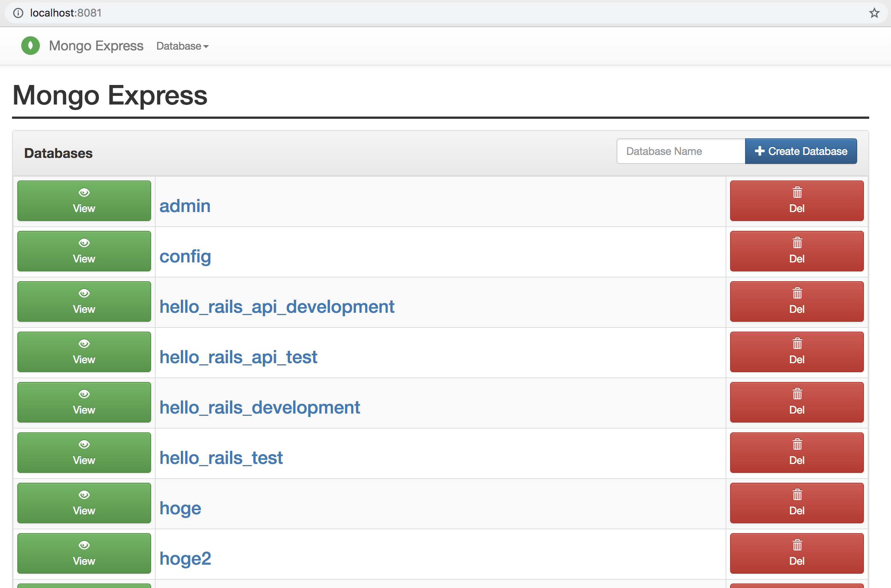Expand the Database dropdown menu
Viewport: 891px width, 588px height.
pos(182,46)
